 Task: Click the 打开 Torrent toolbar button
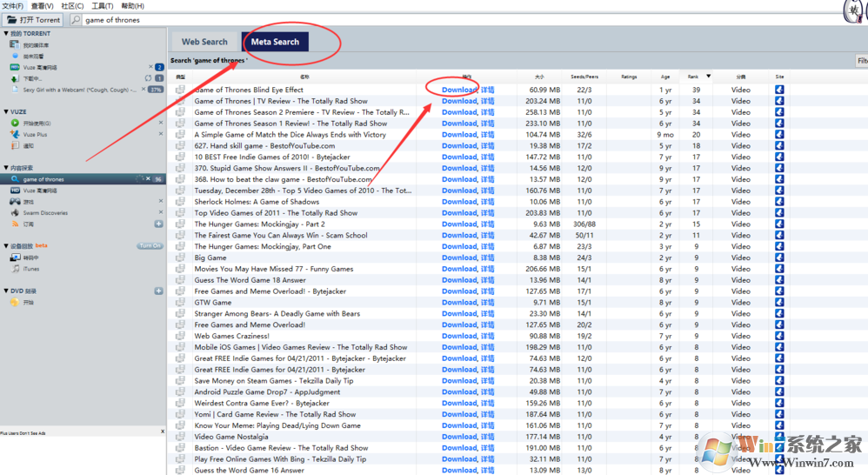click(34, 20)
